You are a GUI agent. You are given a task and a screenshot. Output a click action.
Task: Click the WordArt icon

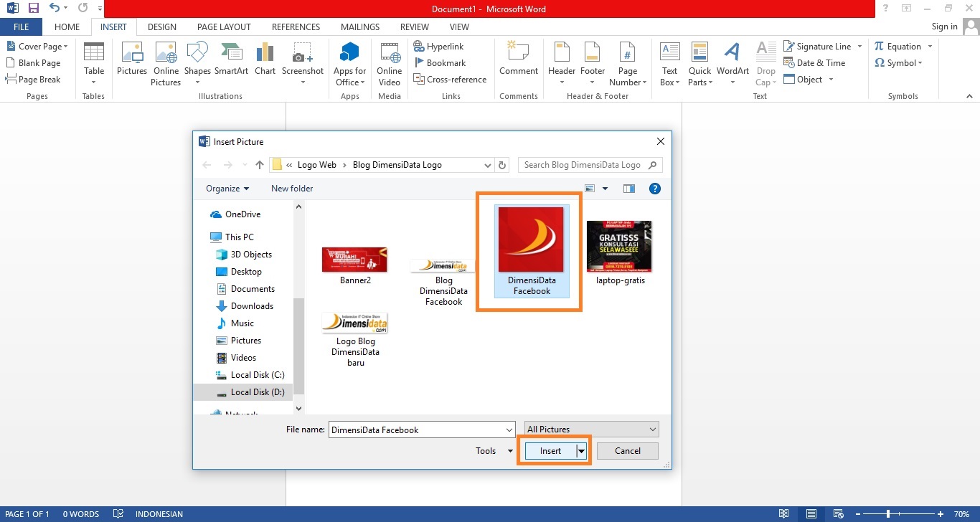click(732, 63)
